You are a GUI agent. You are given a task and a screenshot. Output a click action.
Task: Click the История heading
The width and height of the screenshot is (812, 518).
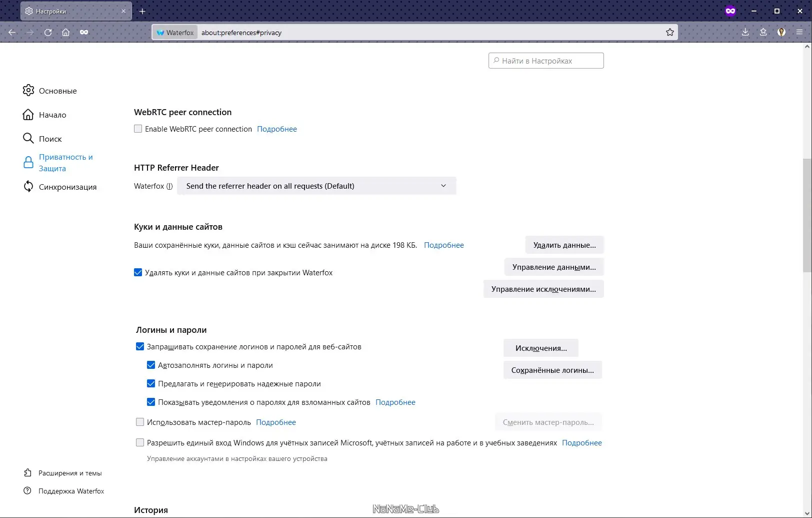tap(151, 510)
